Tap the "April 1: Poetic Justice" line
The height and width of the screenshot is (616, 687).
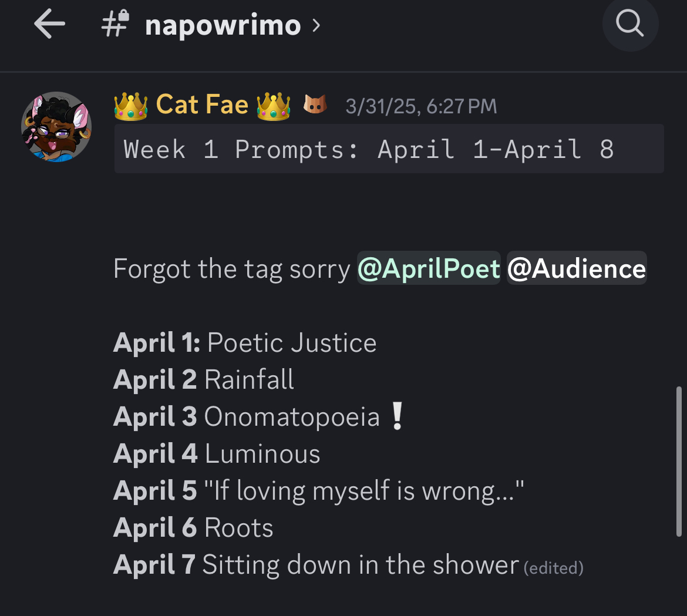pyautogui.click(x=245, y=343)
